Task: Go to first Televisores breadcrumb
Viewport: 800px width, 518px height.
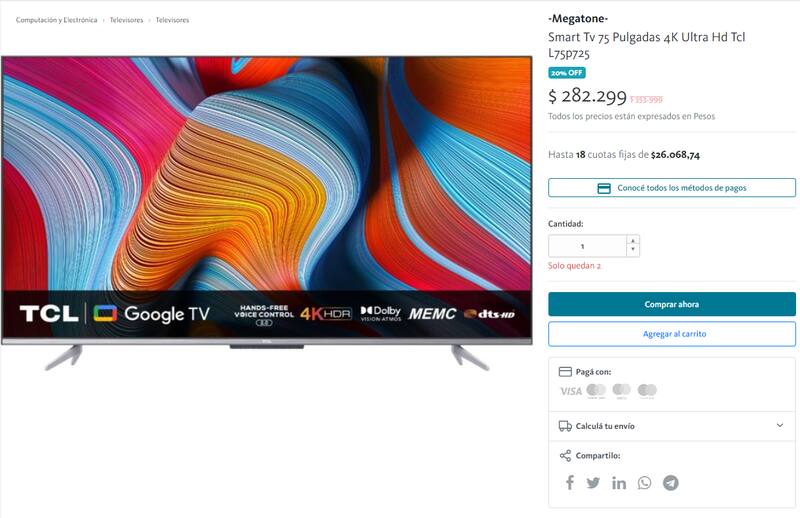Action: 127,20
